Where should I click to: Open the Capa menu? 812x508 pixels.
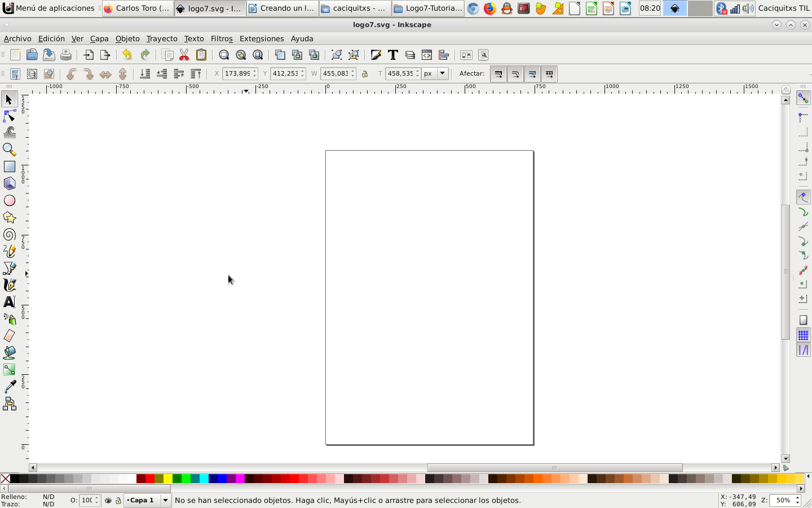pyautogui.click(x=99, y=38)
